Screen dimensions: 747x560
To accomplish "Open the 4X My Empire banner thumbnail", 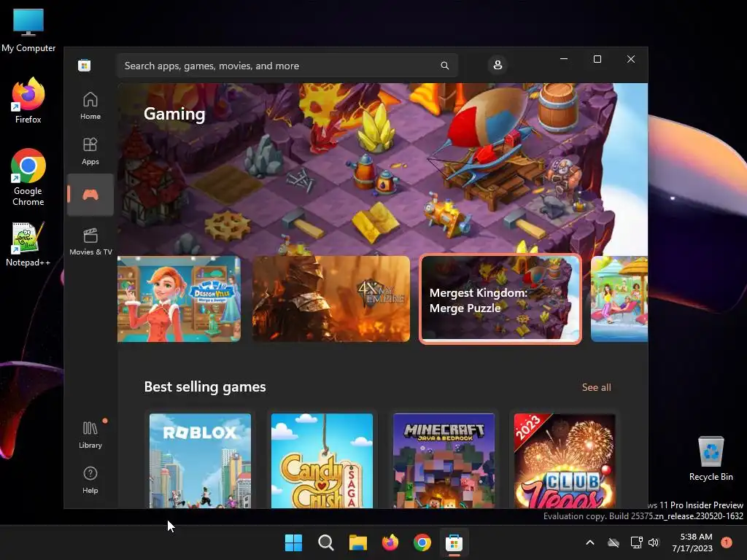I will point(331,298).
